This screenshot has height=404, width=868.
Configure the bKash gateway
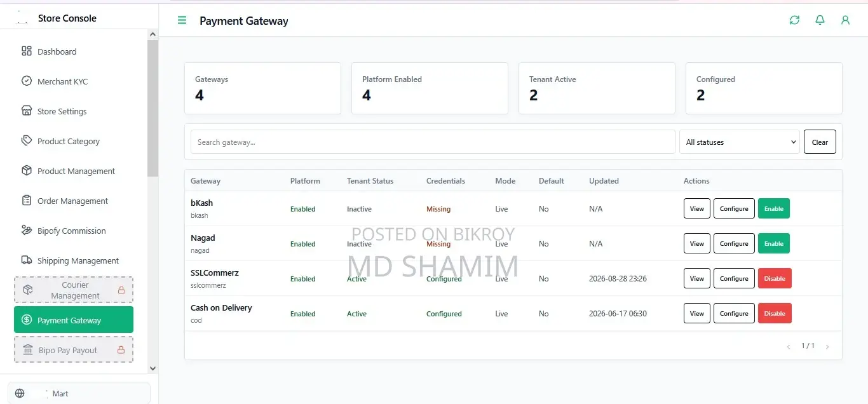point(734,208)
